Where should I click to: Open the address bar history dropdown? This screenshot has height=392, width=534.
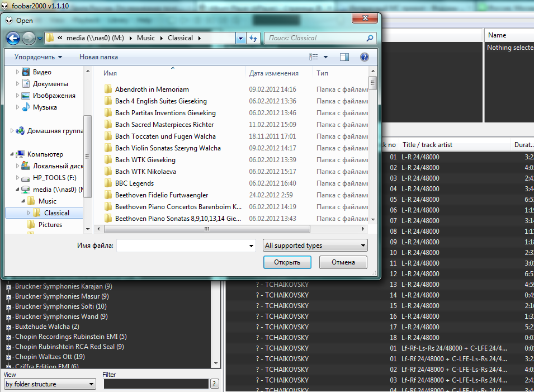[241, 38]
